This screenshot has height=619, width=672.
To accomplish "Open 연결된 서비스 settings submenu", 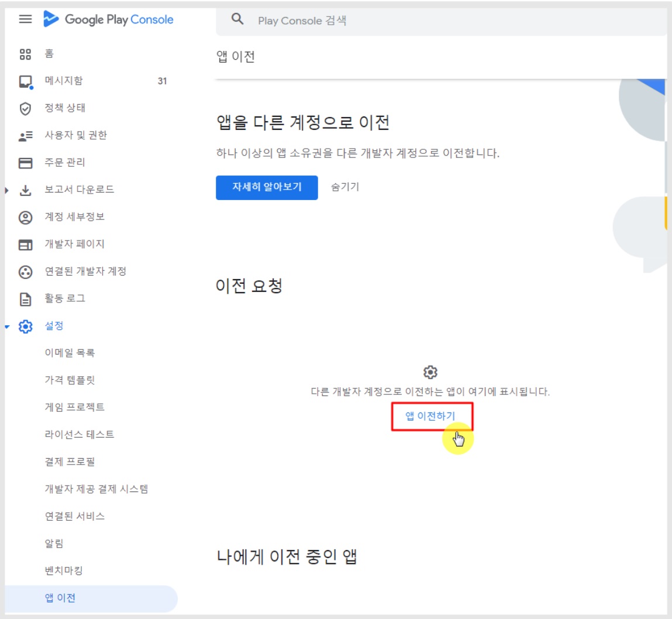I will pos(75,515).
